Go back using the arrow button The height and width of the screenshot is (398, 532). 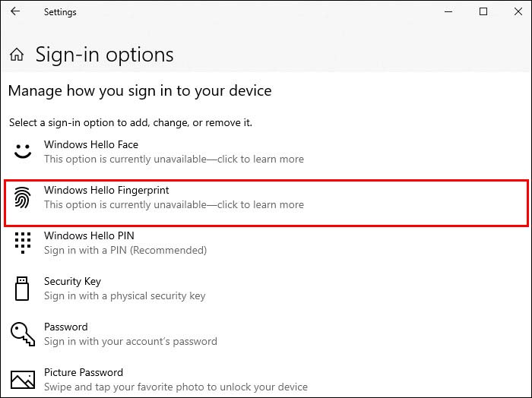tap(15, 12)
